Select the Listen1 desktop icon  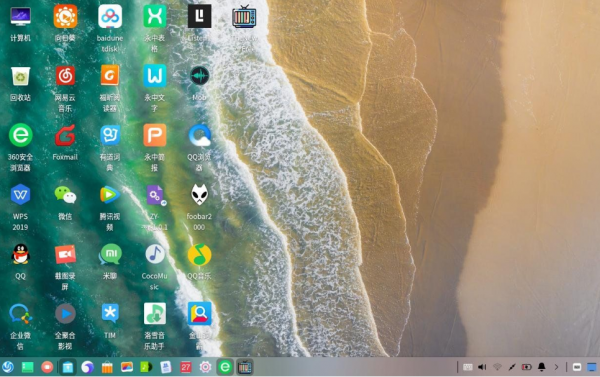(199, 16)
